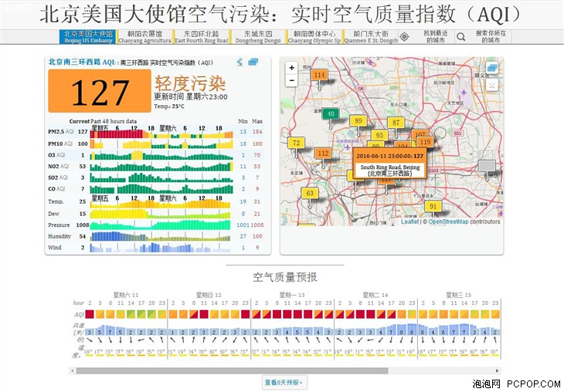
Task: Open the Leaflet attribution link
Action: (x=409, y=222)
